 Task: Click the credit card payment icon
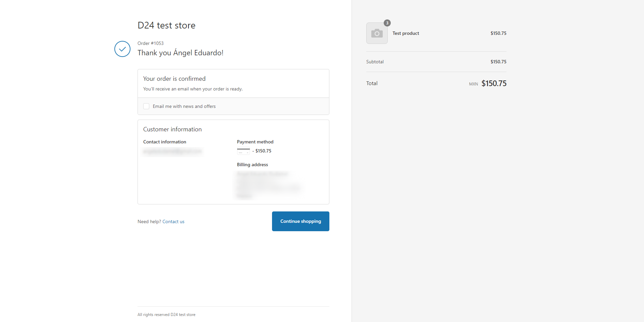pyautogui.click(x=243, y=151)
